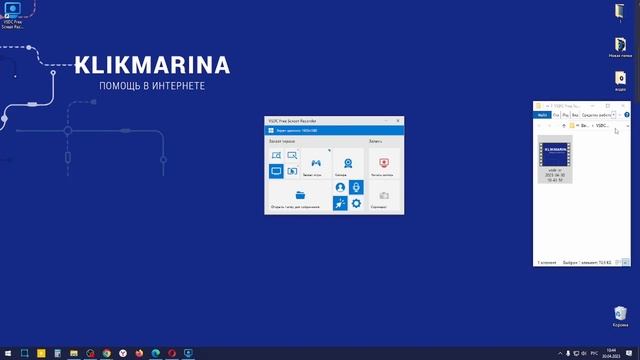The height and width of the screenshot is (360, 640).
Task: Open the Recycle Bin desktop icon
Action: 620,317
